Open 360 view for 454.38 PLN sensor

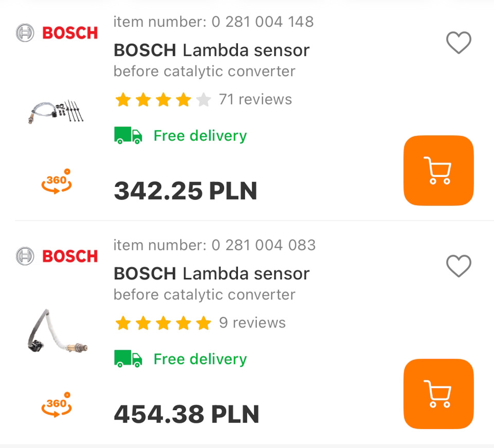pos(57,404)
